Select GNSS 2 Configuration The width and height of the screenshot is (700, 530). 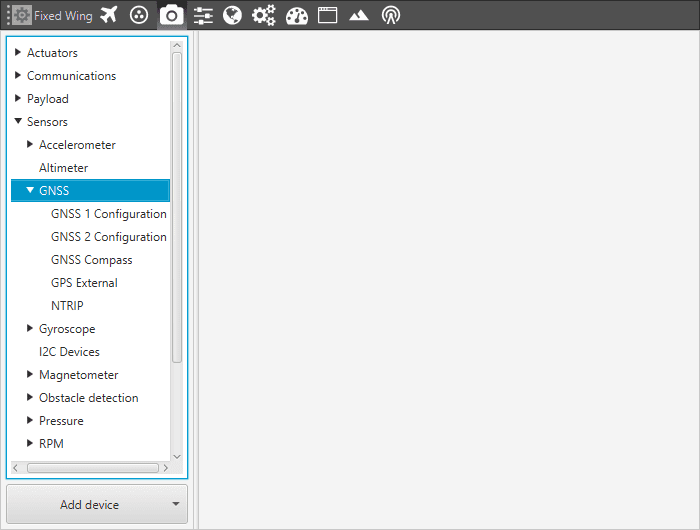coord(108,237)
